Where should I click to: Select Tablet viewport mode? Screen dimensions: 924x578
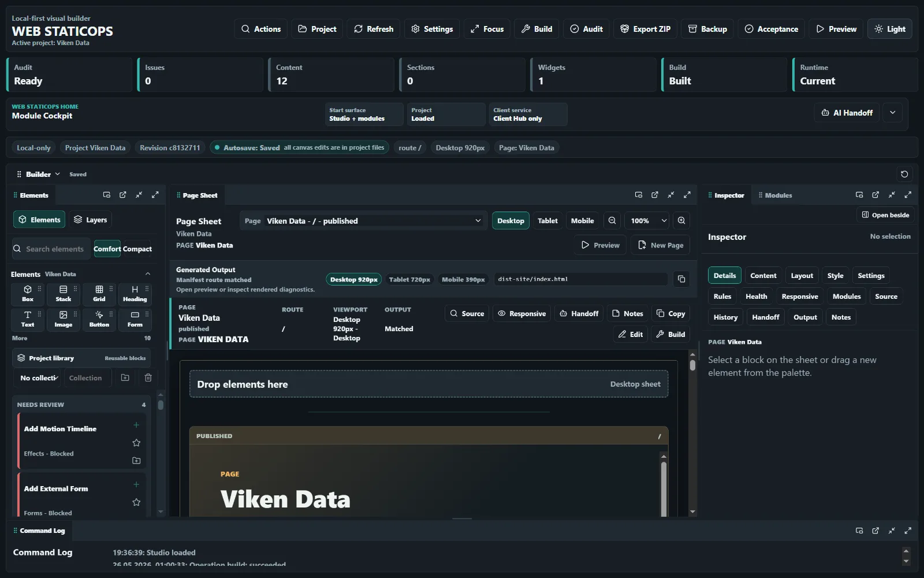tap(547, 221)
